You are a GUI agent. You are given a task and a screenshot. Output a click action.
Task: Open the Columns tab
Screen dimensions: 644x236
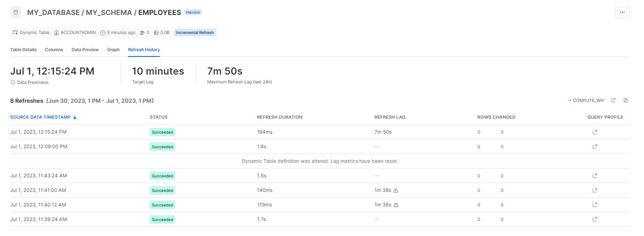coord(54,50)
